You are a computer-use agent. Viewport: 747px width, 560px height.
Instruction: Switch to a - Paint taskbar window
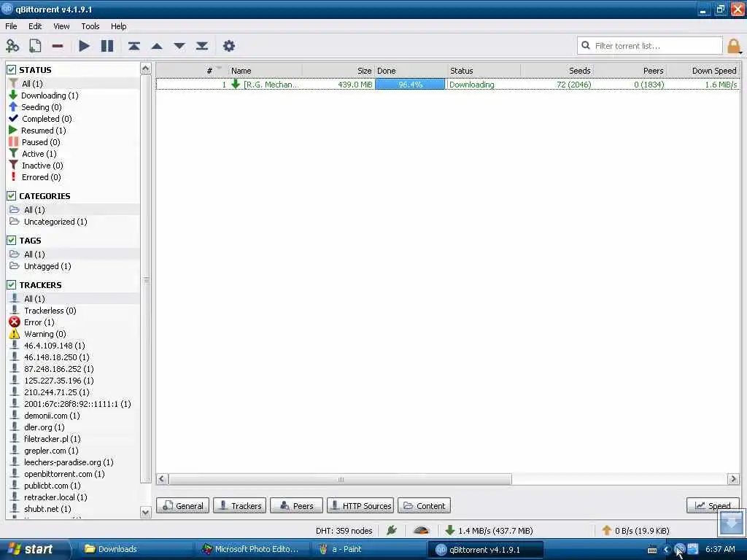pos(367,549)
